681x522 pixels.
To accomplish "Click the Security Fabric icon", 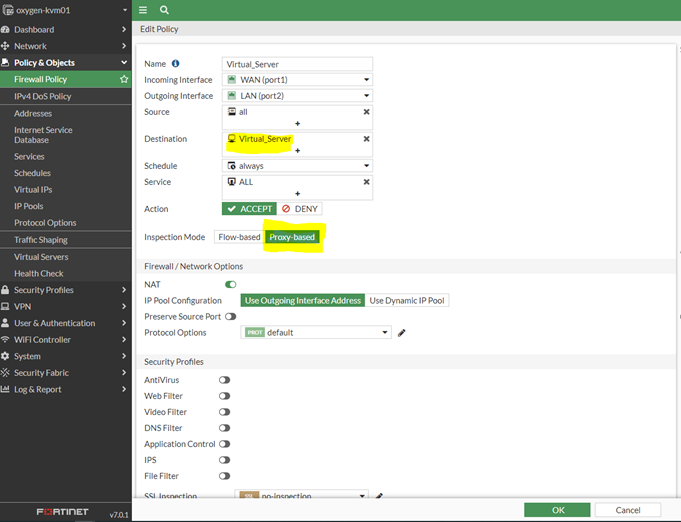I will pos(5,372).
